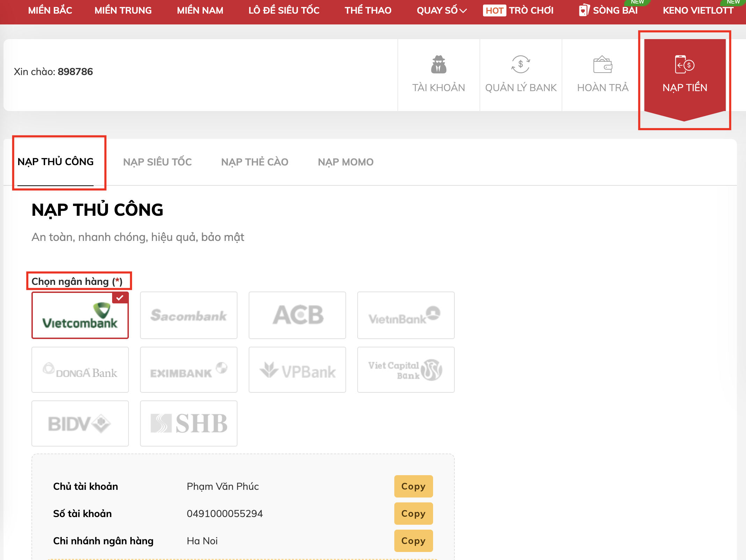Pick Viet Capital Bank option
746x560 pixels.
pyautogui.click(x=406, y=370)
